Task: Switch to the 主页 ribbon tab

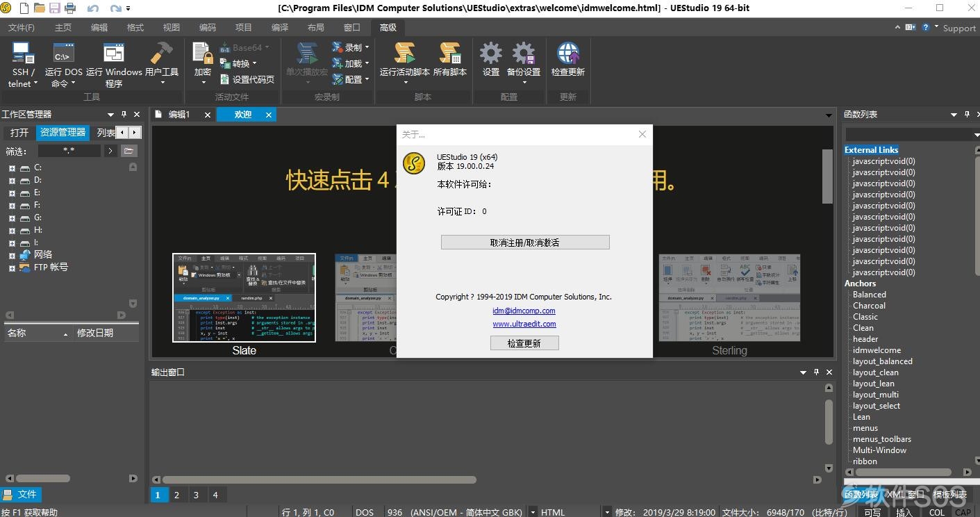Action: click(x=63, y=27)
